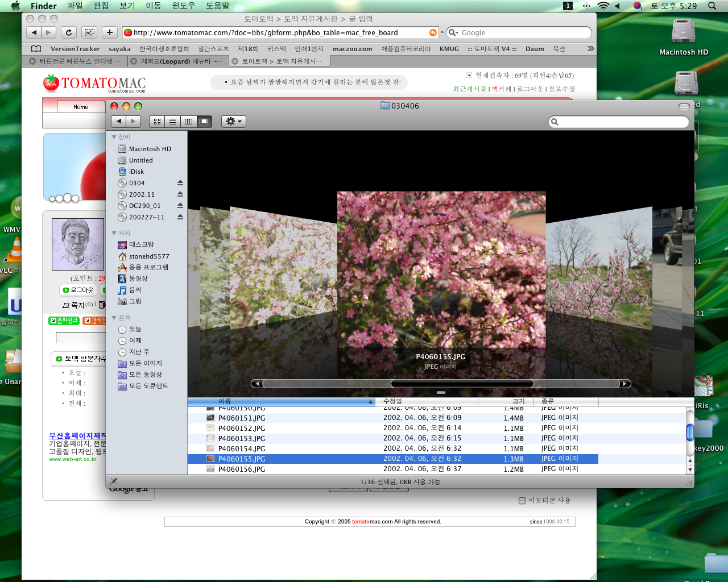The width and height of the screenshot is (728, 582).
Task: Collapse the 검색 sidebar section
Action: tap(114, 318)
